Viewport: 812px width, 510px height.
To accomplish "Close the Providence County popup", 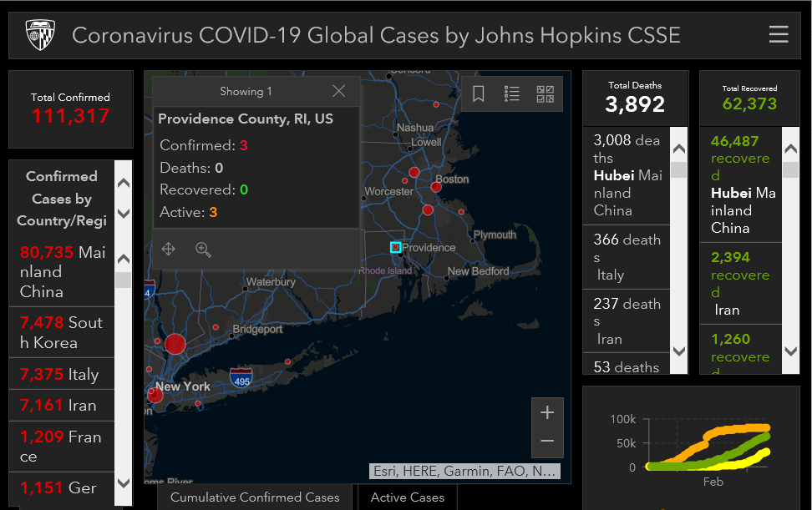I will [338, 91].
